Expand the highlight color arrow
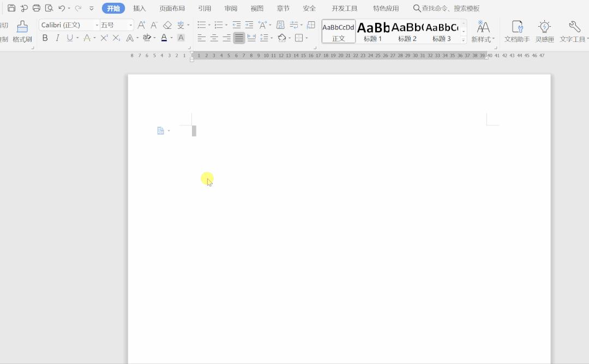This screenshot has height=364, width=589. (x=154, y=38)
